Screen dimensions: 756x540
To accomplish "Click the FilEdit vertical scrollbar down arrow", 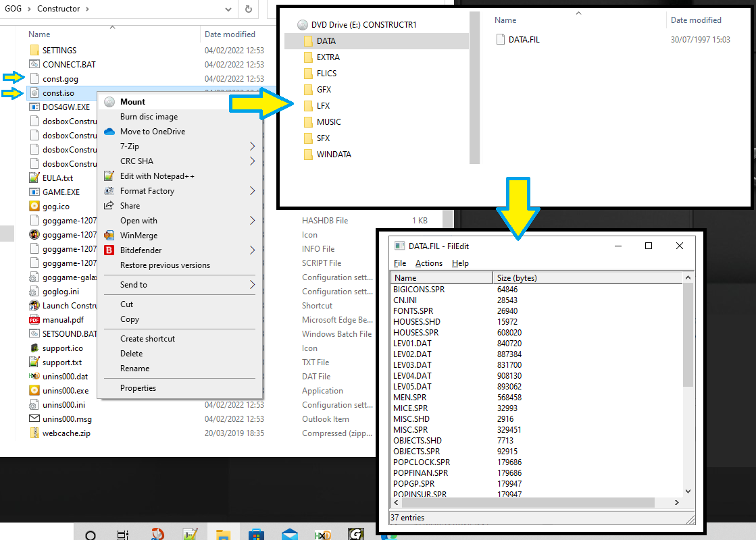I will 688,491.
